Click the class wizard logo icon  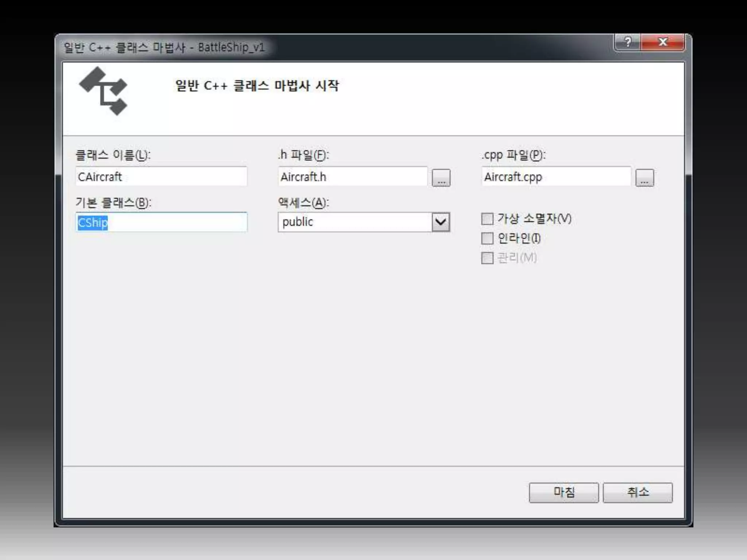coord(104,91)
